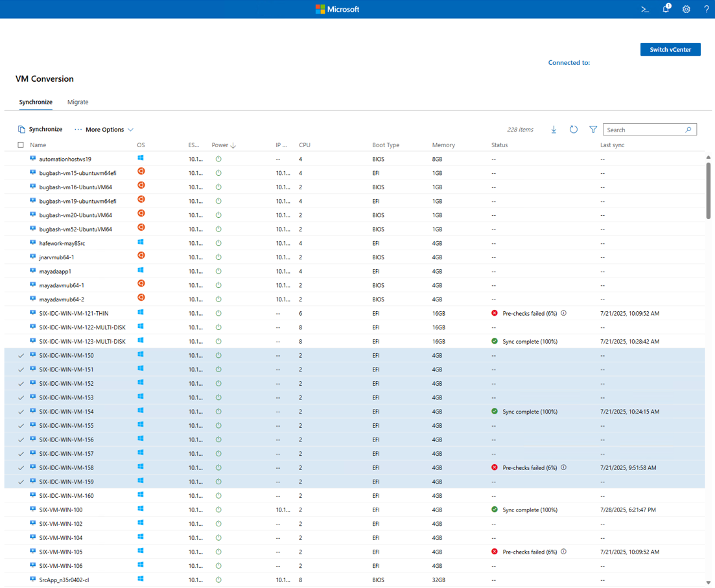Select the SIX-IDC-WIN-VM-122-MULTI-DISK name
The height and width of the screenshot is (588, 715).
pyautogui.click(x=82, y=327)
